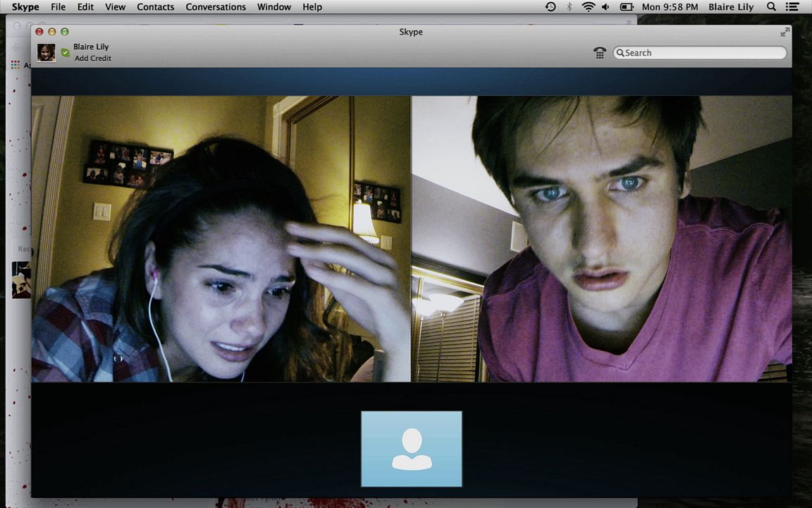The width and height of the screenshot is (812, 508).
Task: Check the battery status icon
Action: 626,7
